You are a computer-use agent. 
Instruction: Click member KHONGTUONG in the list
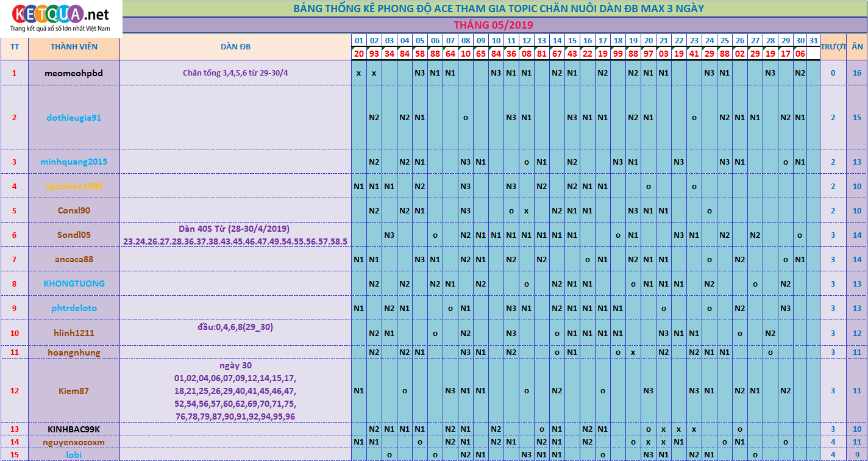click(74, 284)
